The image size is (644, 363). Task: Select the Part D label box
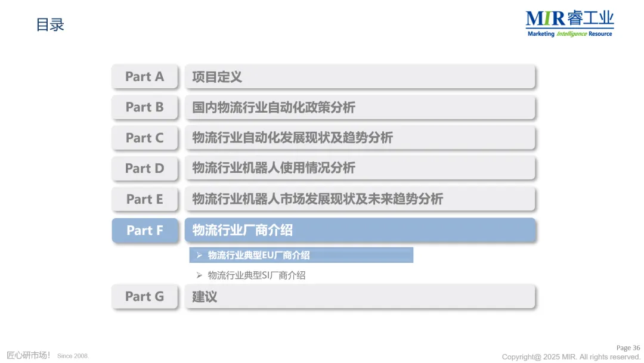point(144,168)
